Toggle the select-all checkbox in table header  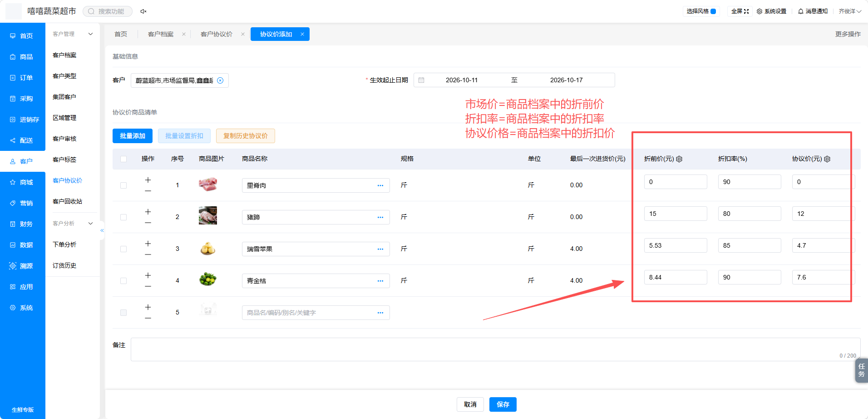coord(123,159)
